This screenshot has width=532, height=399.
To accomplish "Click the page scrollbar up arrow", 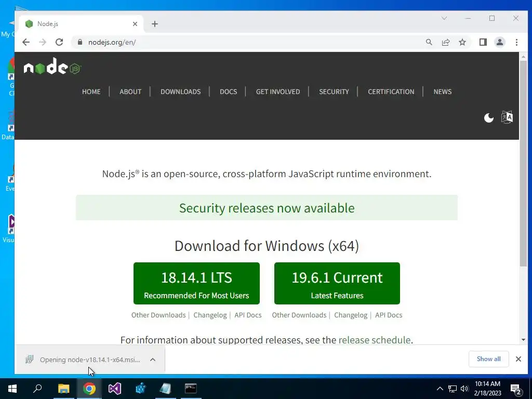I will (523, 57).
